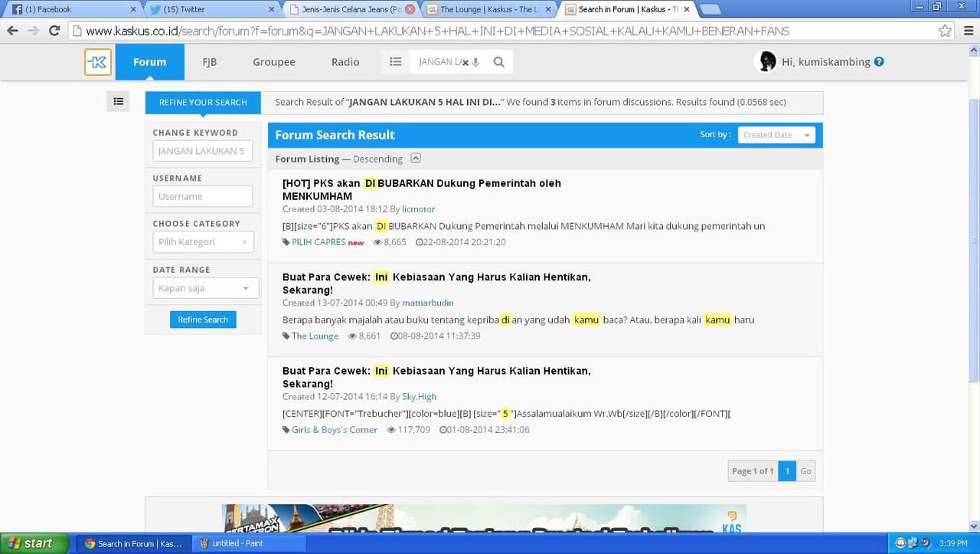The image size is (980, 554).
Task: Open the category list icon beside search
Action: coord(395,62)
